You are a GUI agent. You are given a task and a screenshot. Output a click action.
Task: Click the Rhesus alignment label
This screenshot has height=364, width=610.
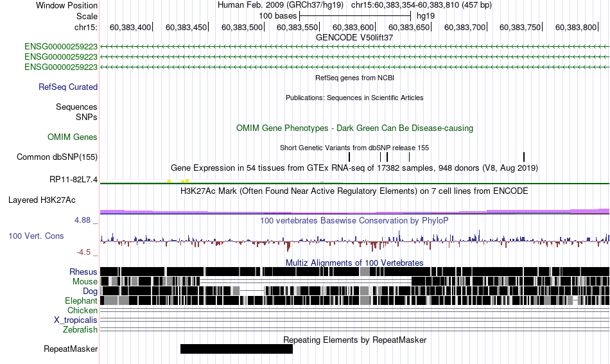point(83,272)
